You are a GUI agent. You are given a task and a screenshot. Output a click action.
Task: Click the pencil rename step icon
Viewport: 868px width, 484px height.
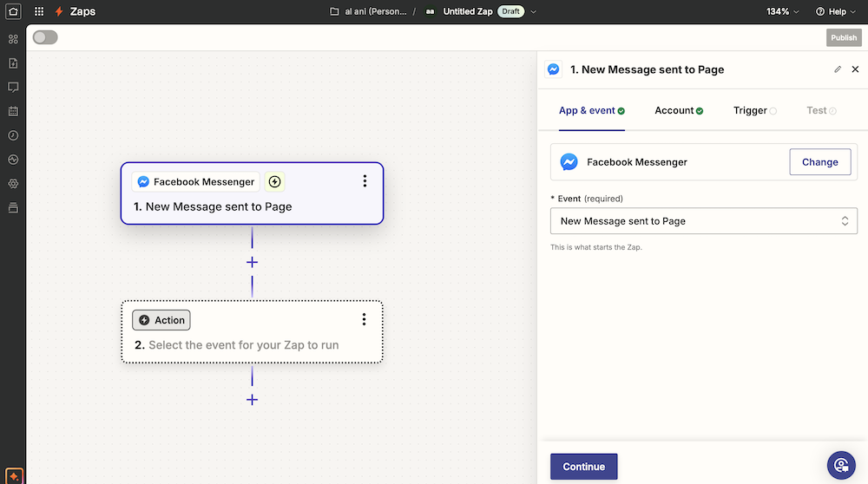[x=838, y=69]
